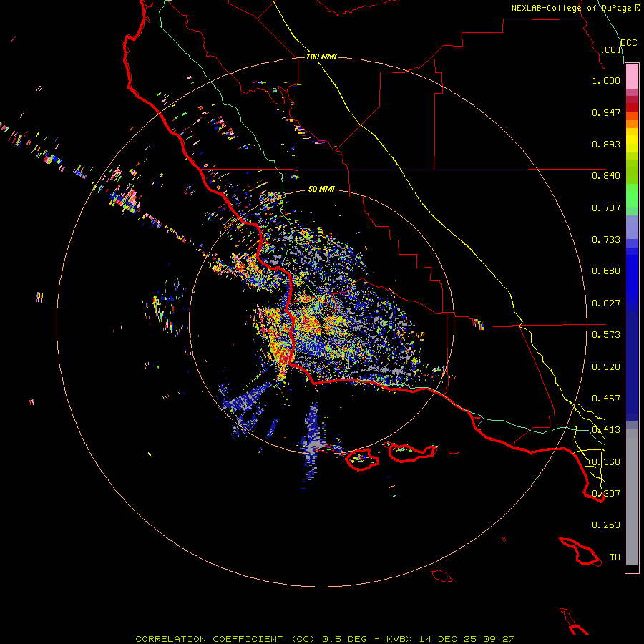Click the 0.520 legend value
Screen dimensions: 644x644
(x=606, y=367)
